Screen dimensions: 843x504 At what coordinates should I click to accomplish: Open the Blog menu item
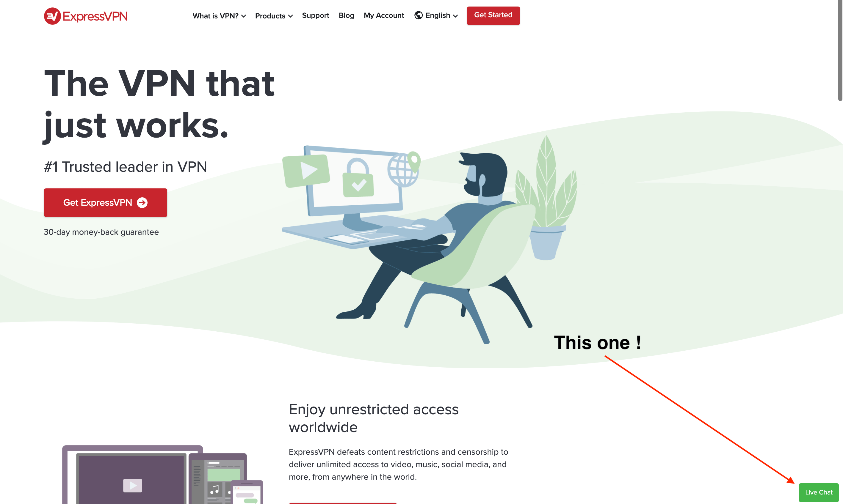pyautogui.click(x=346, y=14)
